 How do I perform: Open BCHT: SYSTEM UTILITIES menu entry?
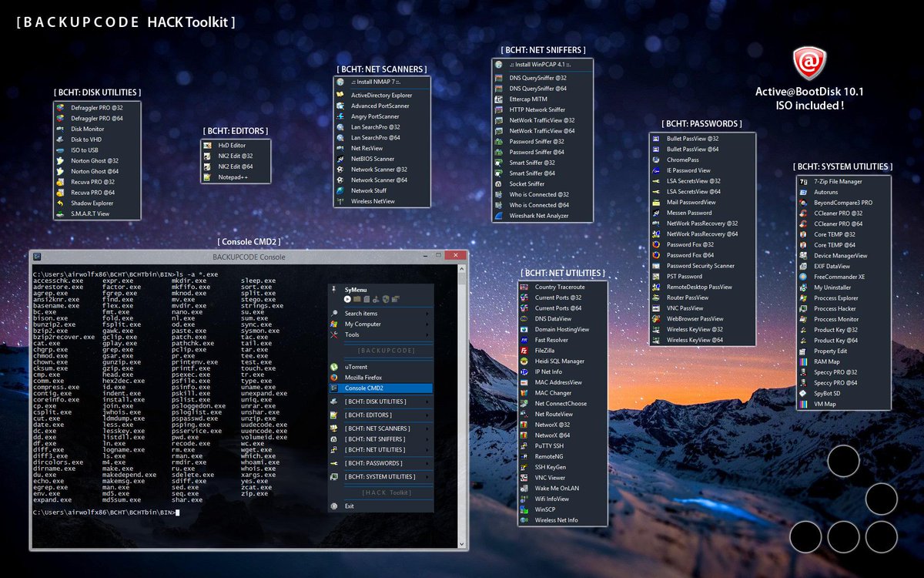point(381,477)
